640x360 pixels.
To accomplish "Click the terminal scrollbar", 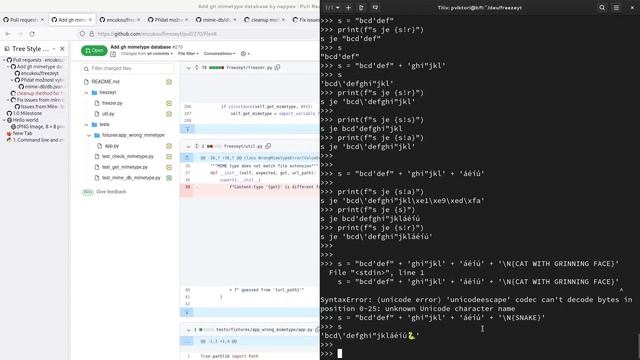I will [x=638, y=345].
